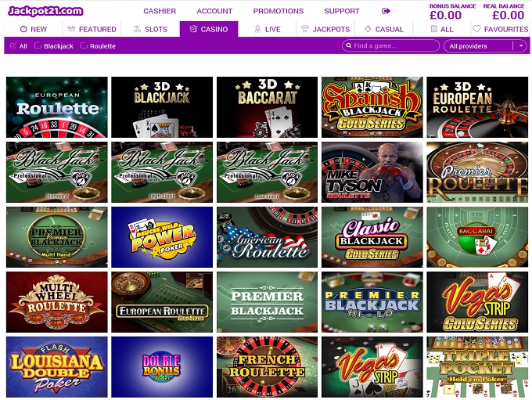Enable the Roulette filter checkbox

pyautogui.click(x=84, y=45)
